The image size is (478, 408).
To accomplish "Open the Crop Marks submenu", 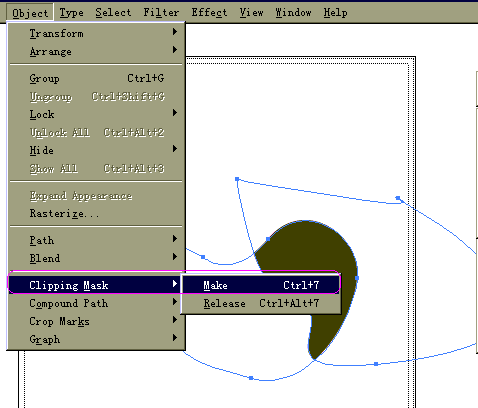I will (96, 321).
